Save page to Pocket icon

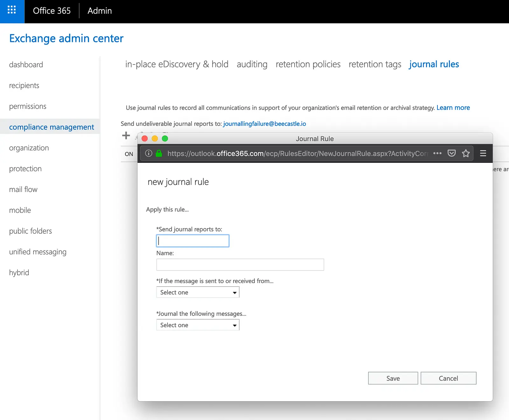[451, 153]
